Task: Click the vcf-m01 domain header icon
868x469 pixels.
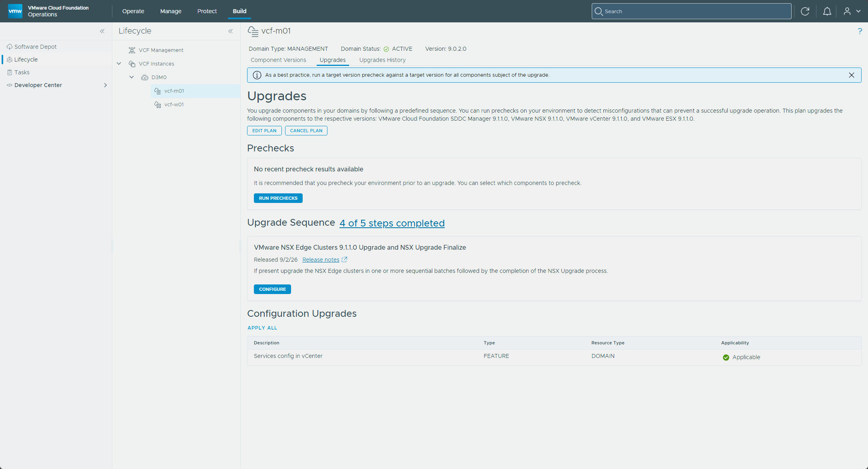Action: click(x=253, y=31)
